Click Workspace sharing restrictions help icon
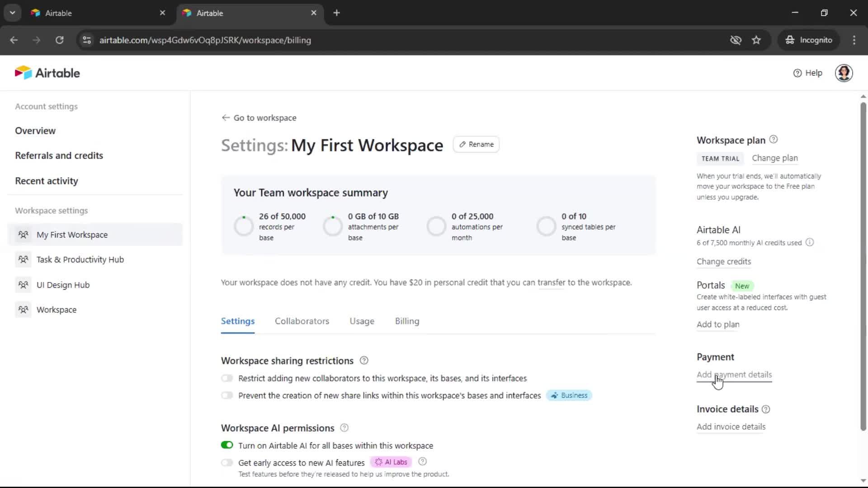Image resolution: width=868 pixels, height=488 pixels. [x=364, y=360]
